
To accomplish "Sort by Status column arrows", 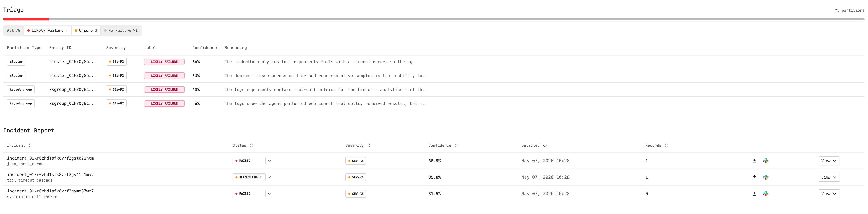I will (x=251, y=146).
